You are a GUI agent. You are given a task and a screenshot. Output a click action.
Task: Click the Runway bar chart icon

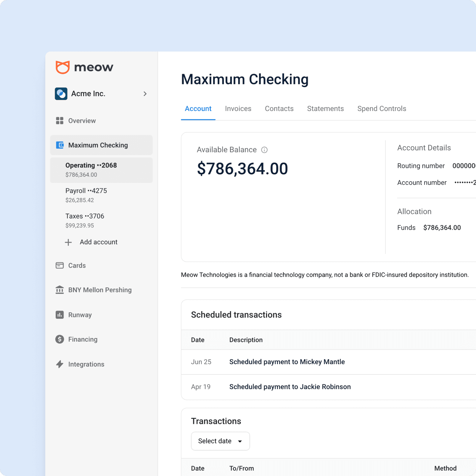[x=59, y=315]
